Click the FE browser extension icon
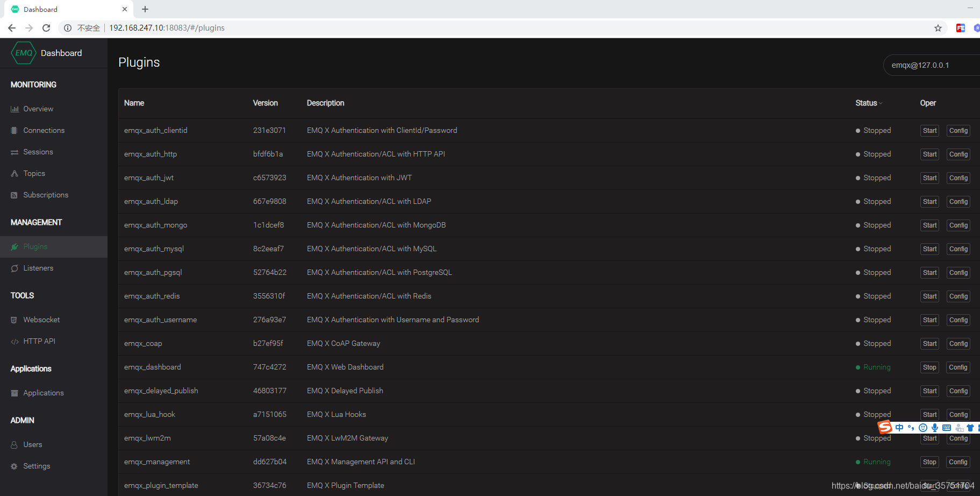Viewport: 980px width, 496px height. point(961,28)
